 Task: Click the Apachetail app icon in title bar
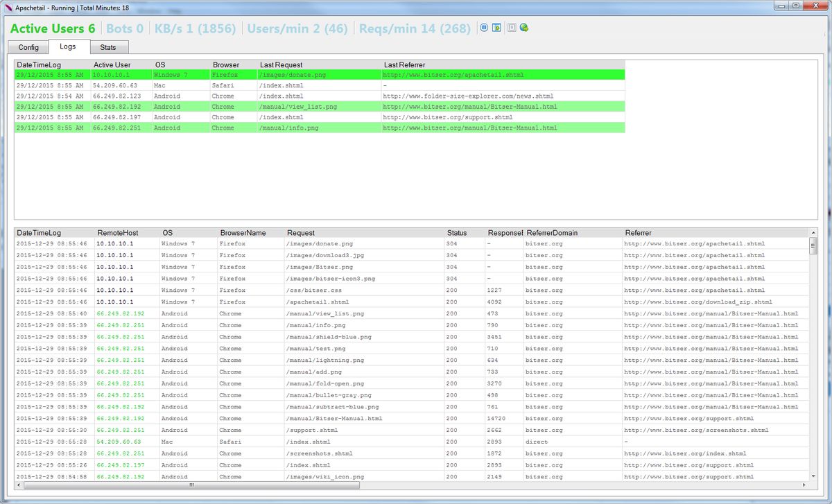pos(9,6)
